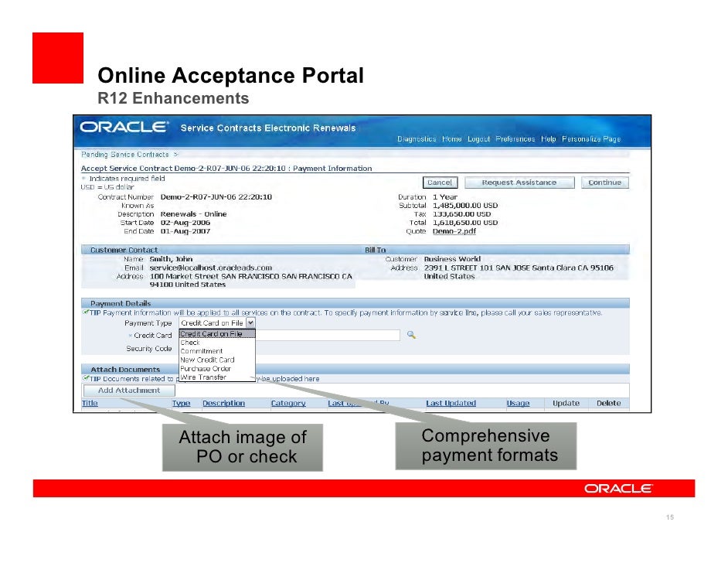728x563 pixels.
Task: Click the tax value '133,650.00 USD'
Action: [x=462, y=214]
